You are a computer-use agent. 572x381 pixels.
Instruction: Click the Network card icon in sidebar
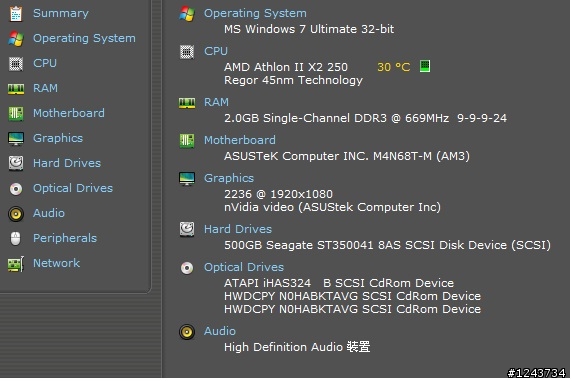click(x=16, y=264)
